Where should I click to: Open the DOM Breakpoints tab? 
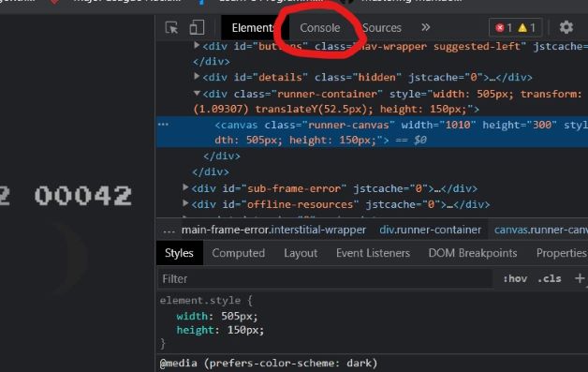(x=473, y=253)
